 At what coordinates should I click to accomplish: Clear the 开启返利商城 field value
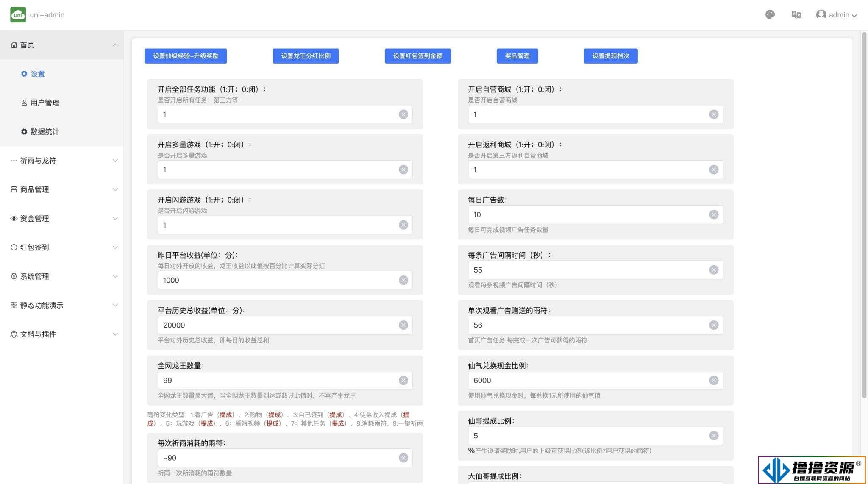(714, 170)
